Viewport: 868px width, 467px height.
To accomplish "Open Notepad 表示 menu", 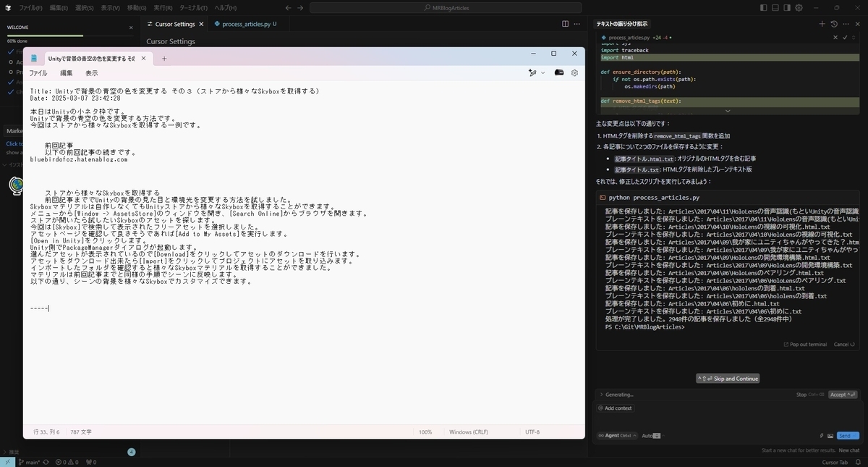I will (x=92, y=73).
